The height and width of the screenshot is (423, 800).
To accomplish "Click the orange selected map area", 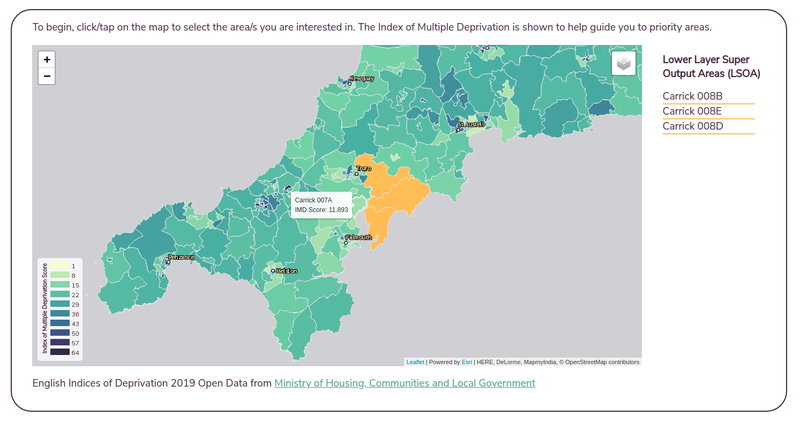I will pos(394,200).
